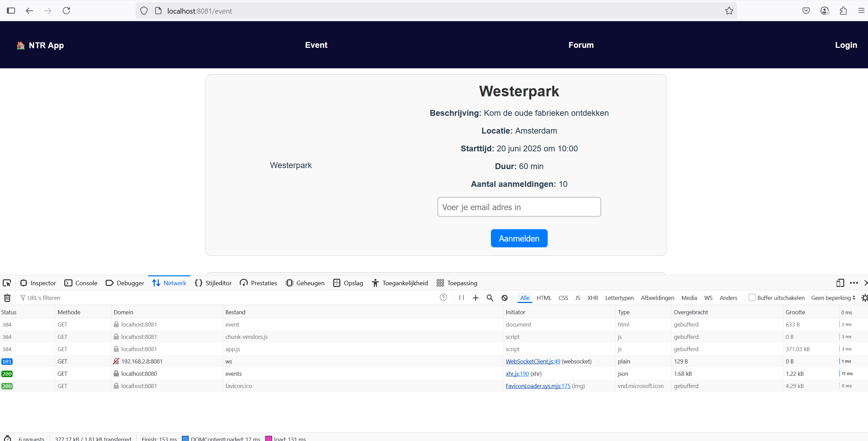The height and width of the screenshot is (441, 868).
Task: Open network search with magnifier icon
Action: click(x=490, y=298)
